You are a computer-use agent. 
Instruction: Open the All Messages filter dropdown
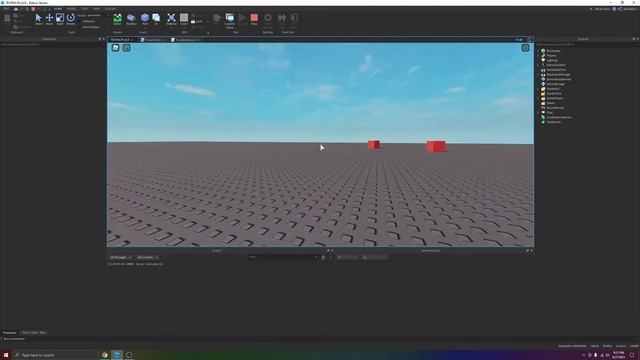tap(120, 257)
